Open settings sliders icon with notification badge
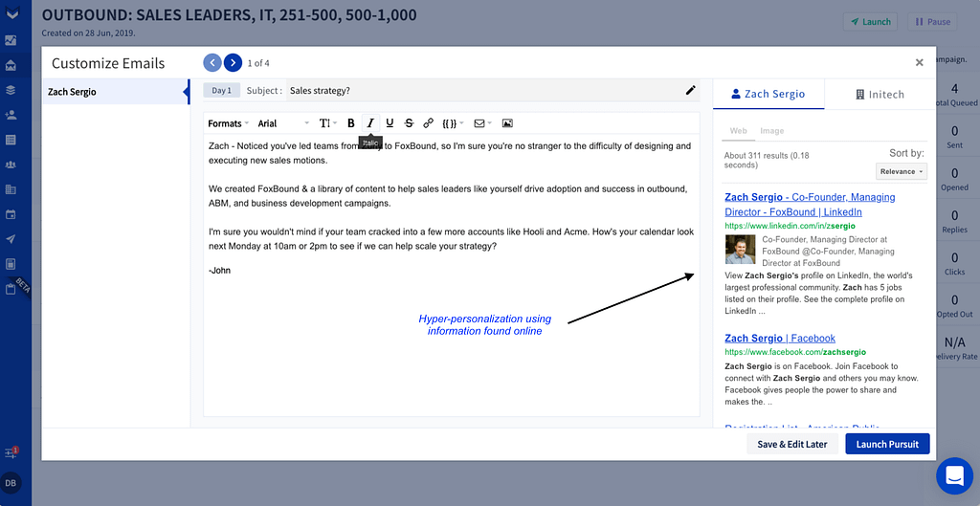The height and width of the screenshot is (506, 980). click(x=11, y=452)
